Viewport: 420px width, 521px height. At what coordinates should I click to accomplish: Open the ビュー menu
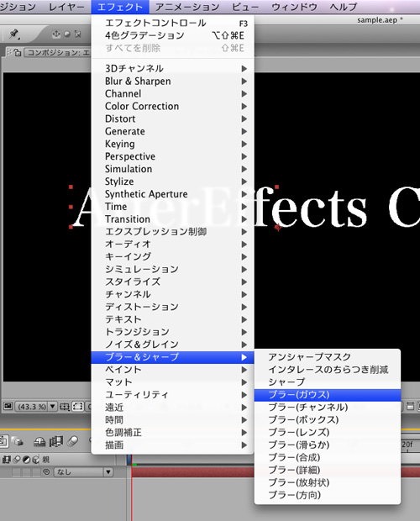[x=245, y=7]
